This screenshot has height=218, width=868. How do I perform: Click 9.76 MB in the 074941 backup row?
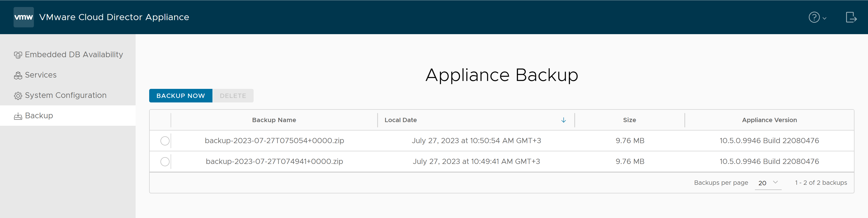(630, 161)
